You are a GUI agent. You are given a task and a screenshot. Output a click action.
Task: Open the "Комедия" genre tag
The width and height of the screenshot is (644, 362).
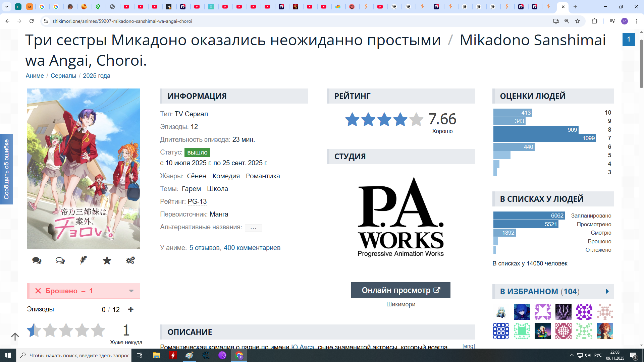[x=226, y=176]
